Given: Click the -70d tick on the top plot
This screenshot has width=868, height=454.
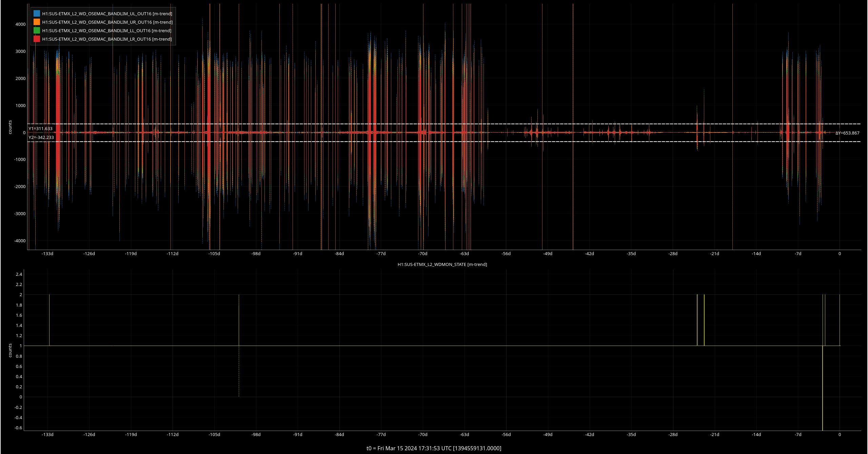Looking at the screenshot, I should click(x=422, y=254).
